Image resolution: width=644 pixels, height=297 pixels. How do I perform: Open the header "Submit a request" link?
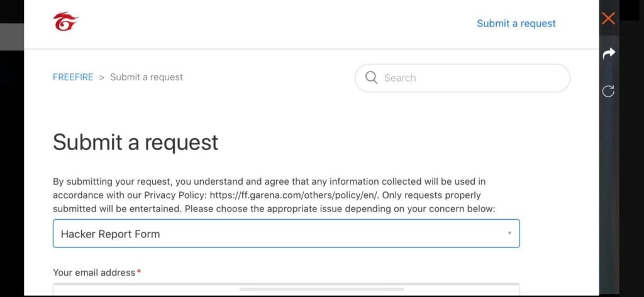(x=516, y=23)
